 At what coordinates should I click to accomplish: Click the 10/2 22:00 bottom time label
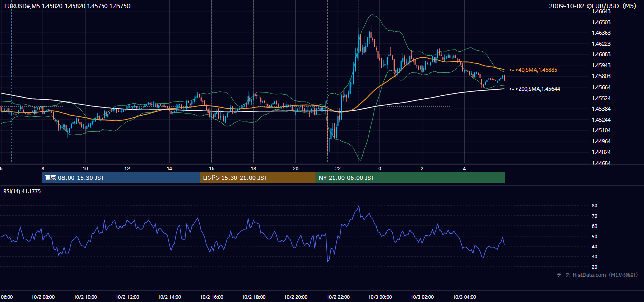pyautogui.click(x=338, y=297)
